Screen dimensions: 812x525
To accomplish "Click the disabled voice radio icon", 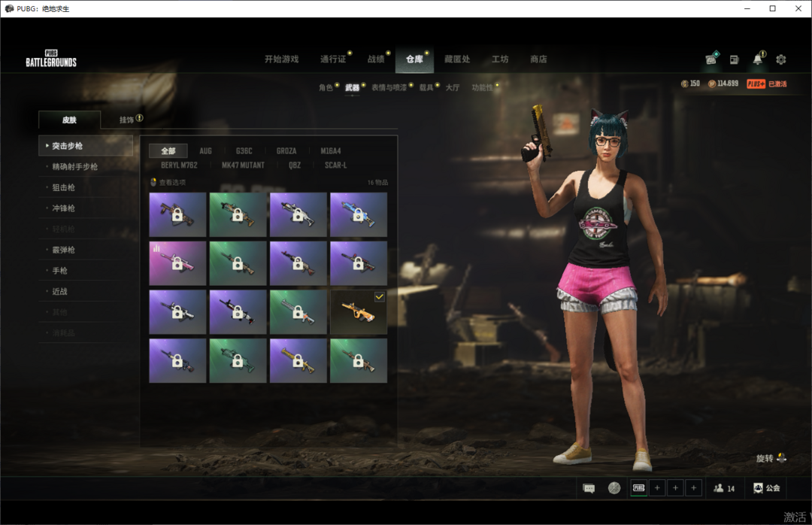I will [614, 488].
